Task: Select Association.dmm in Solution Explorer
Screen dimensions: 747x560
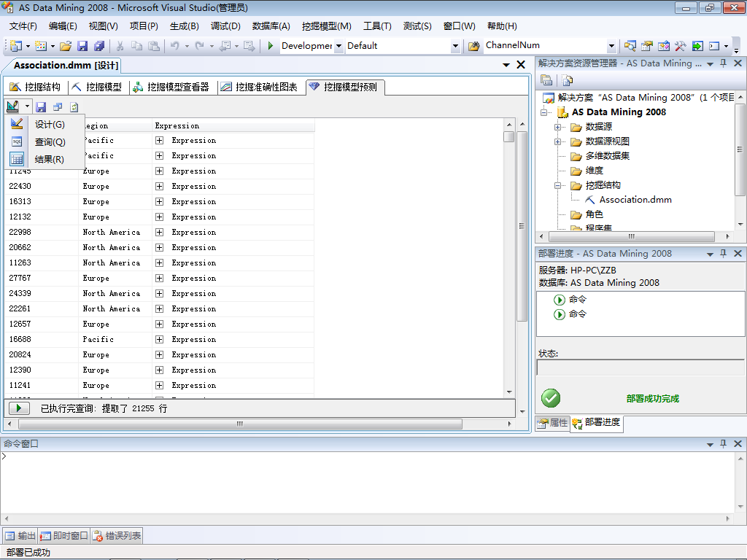Action: coord(635,200)
